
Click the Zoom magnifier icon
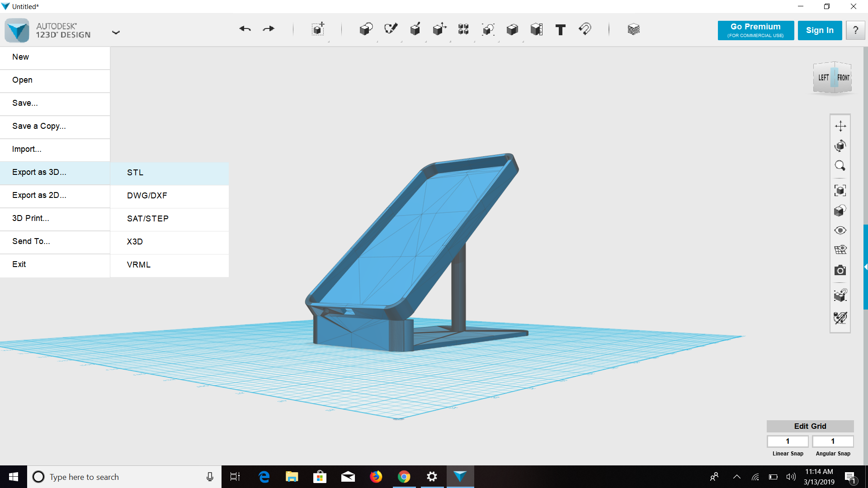(x=840, y=166)
